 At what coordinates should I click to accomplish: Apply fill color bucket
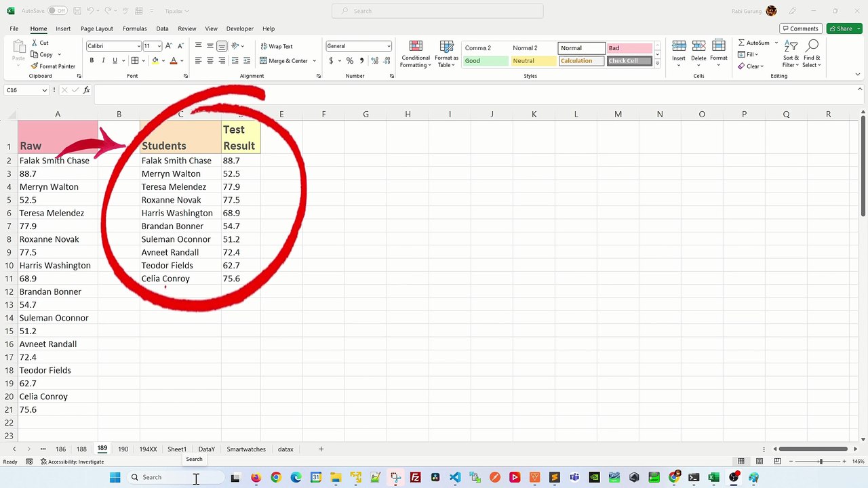[155, 60]
